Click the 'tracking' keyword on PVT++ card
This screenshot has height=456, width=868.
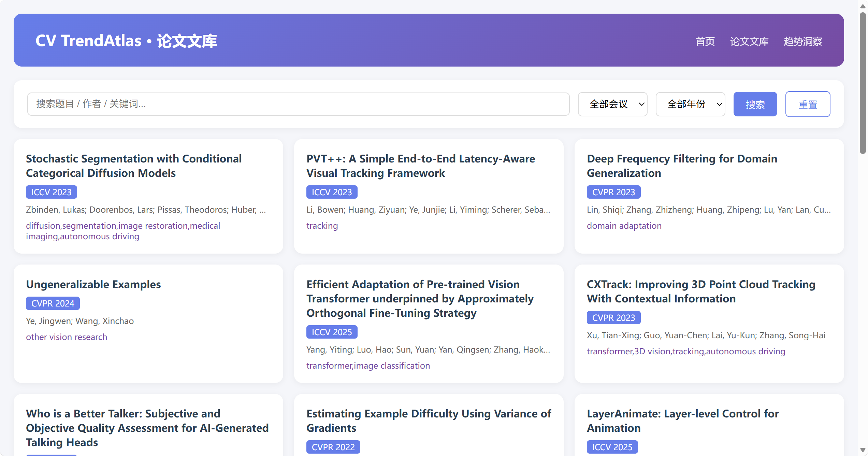[322, 226]
